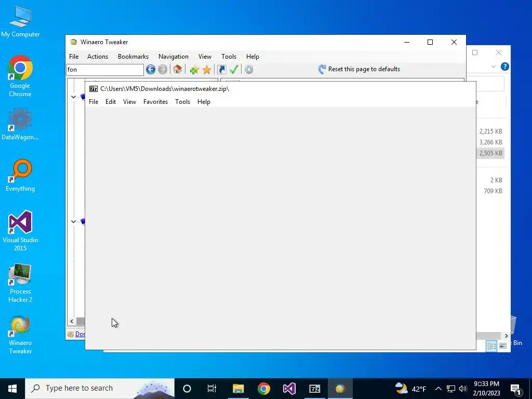The image size is (532, 399).
Task: Click the Explorer help question mark icon
Action: click(x=505, y=66)
